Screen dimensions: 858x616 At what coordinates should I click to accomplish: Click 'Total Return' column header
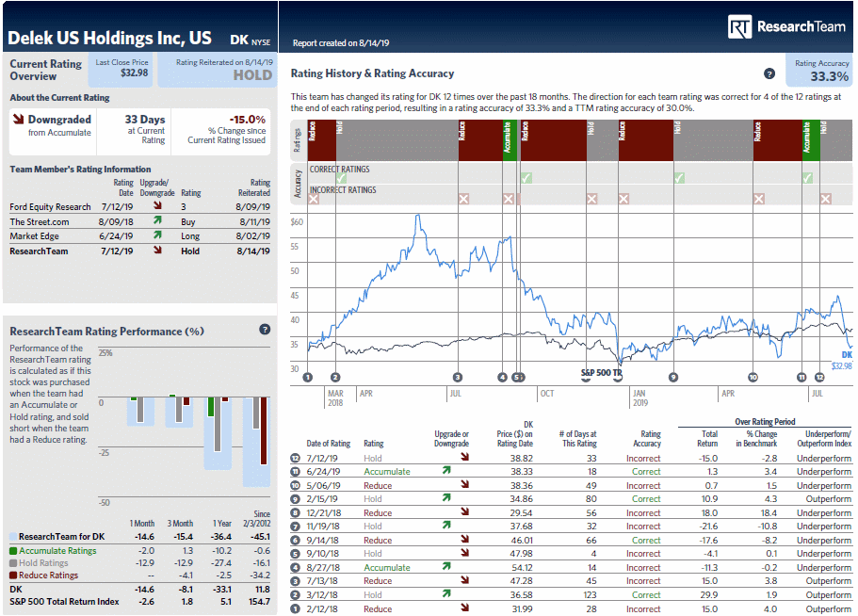point(707,439)
